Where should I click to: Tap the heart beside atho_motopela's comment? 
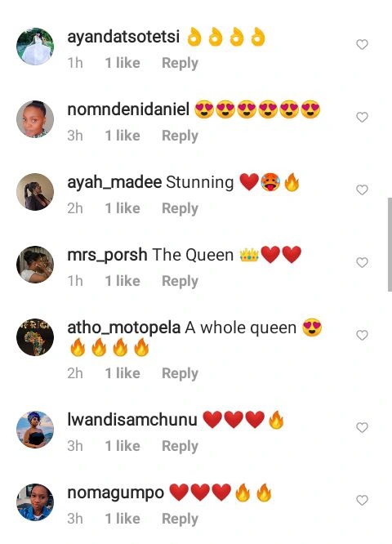pyautogui.click(x=362, y=335)
